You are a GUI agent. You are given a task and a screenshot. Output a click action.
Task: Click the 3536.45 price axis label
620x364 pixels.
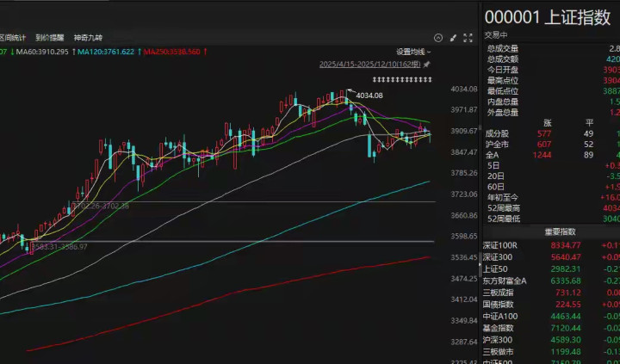(x=464, y=257)
